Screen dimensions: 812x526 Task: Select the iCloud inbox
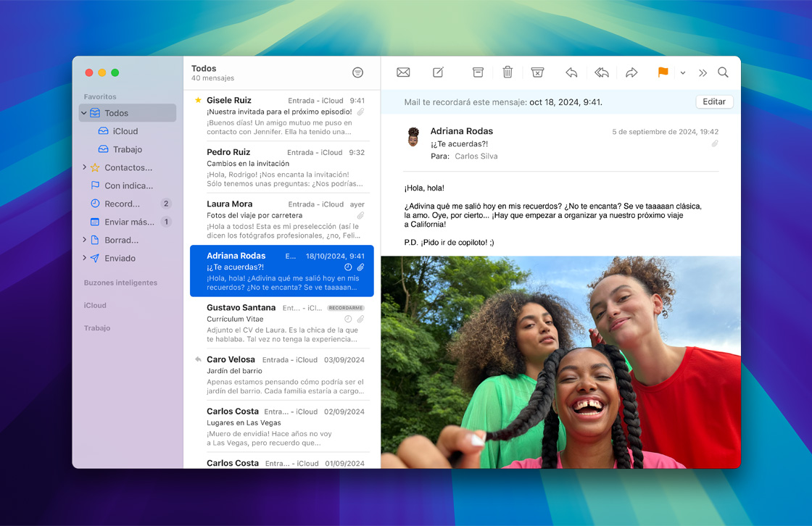(x=125, y=131)
